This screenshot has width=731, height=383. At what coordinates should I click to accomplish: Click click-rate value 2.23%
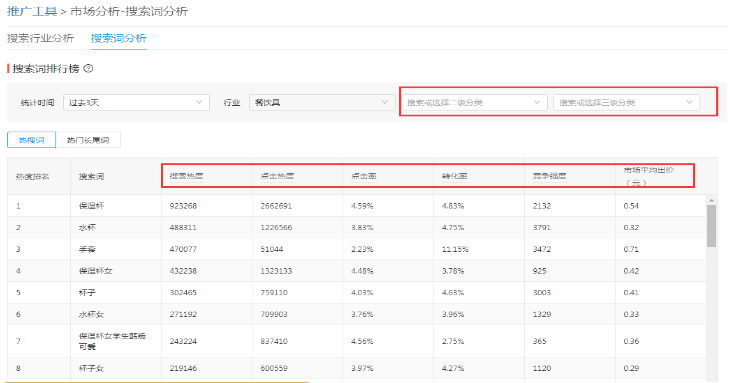tap(362, 249)
